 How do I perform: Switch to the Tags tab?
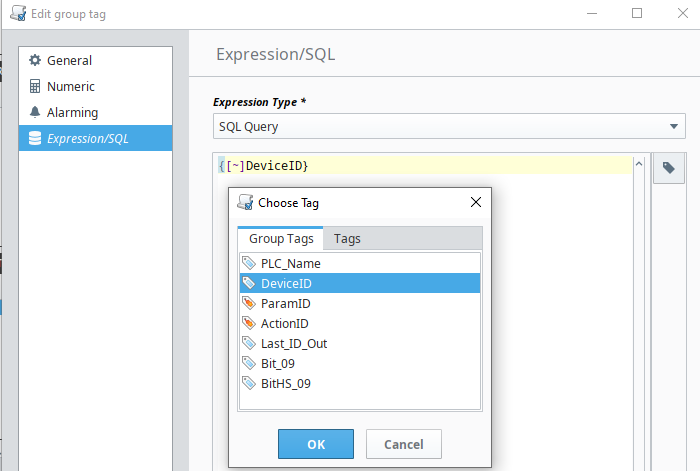(x=347, y=239)
